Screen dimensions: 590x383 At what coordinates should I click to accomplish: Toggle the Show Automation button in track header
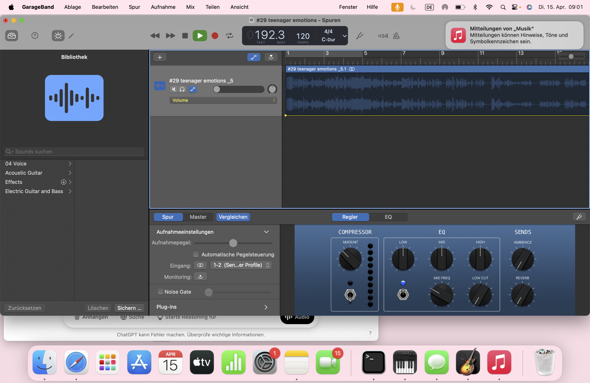coord(254,57)
